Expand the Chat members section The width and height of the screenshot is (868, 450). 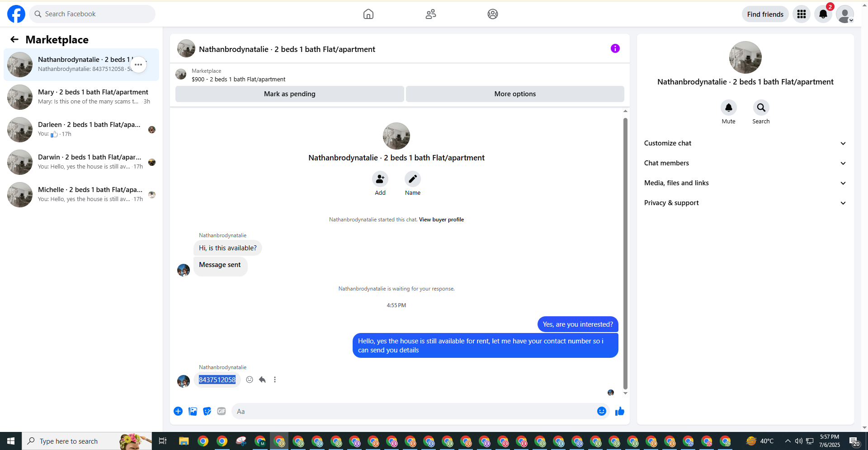745,163
